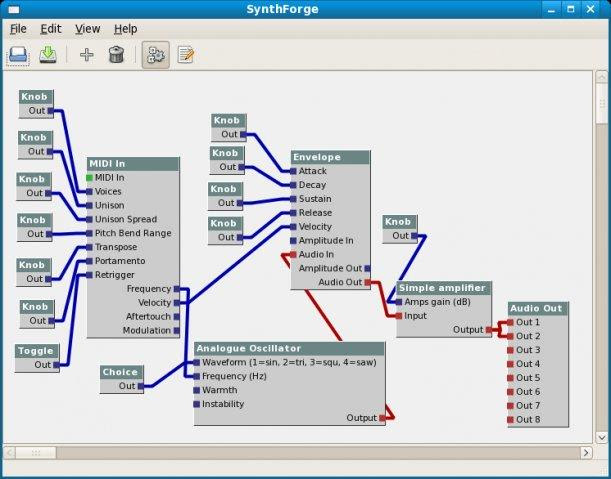Open the Help menu
The width and height of the screenshot is (611, 479).
click(x=125, y=29)
